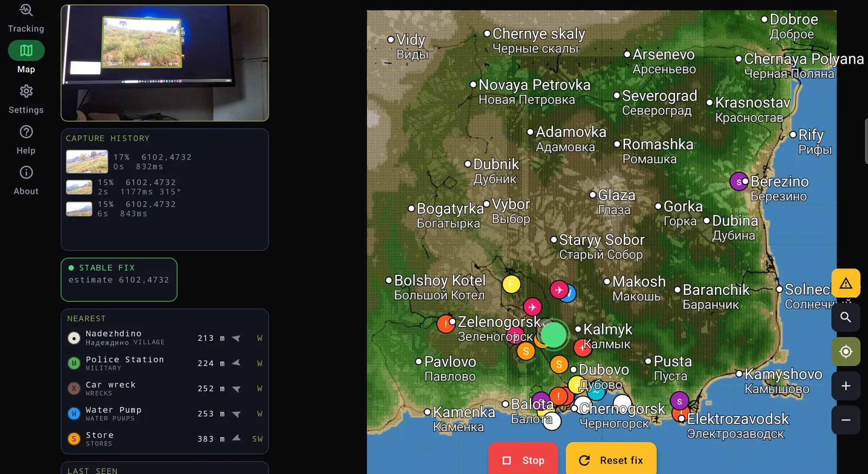Click the Stable Fix estimate 6102,4732 text
The height and width of the screenshot is (474, 868).
[x=118, y=280]
